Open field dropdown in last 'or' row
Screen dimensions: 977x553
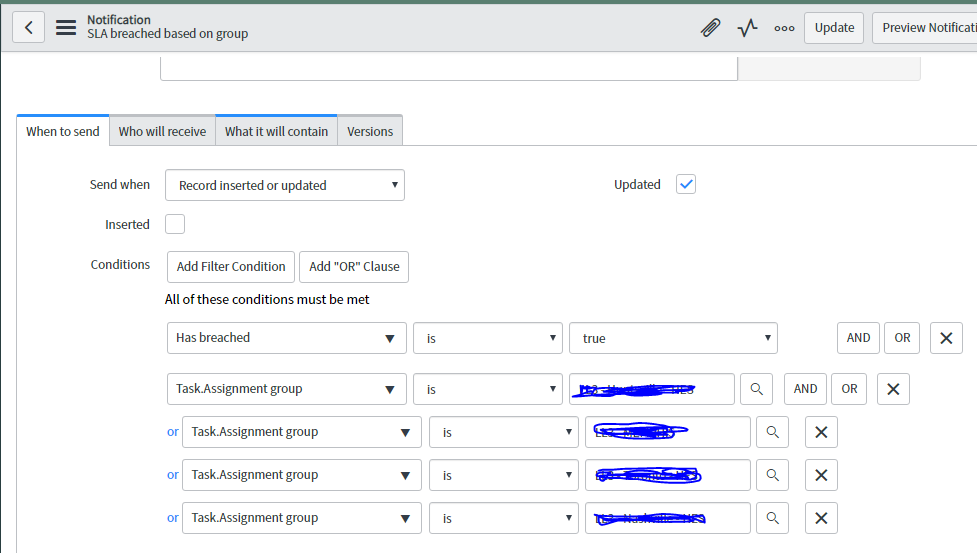[302, 518]
